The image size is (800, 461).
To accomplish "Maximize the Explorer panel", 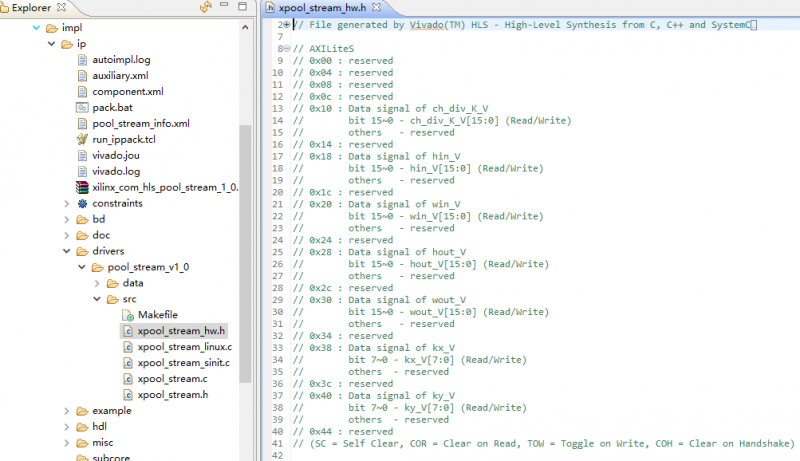I will pos(242,6).
